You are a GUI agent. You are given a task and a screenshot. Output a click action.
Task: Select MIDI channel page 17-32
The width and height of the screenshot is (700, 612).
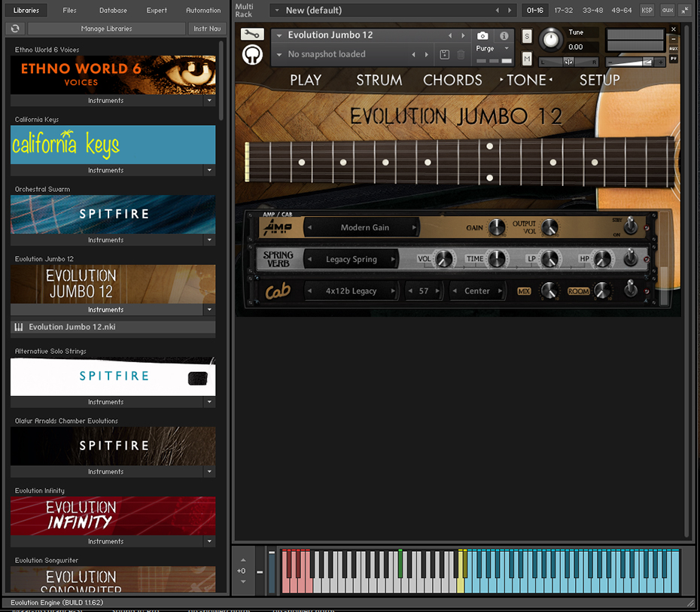[564, 11]
